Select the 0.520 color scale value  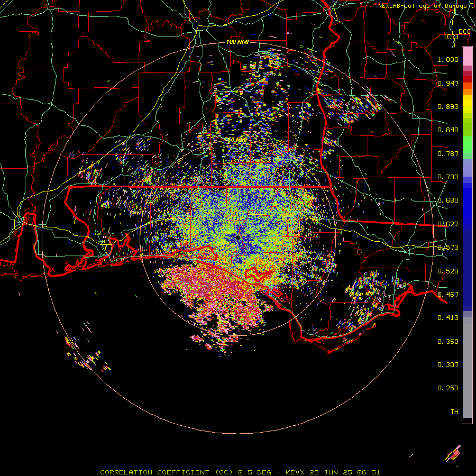click(448, 271)
